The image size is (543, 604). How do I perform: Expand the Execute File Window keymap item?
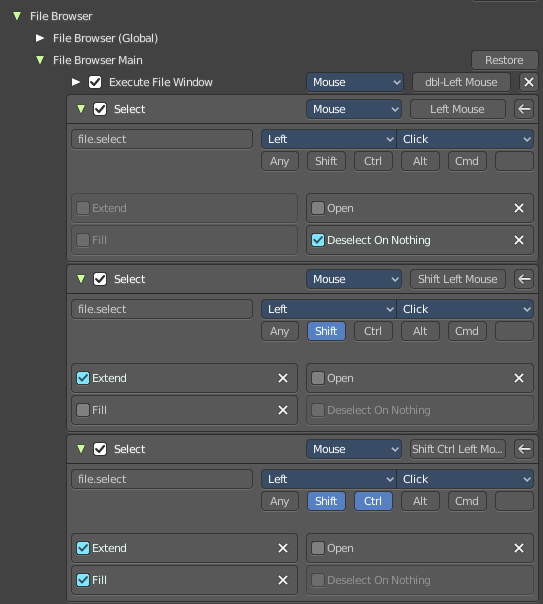75,82
